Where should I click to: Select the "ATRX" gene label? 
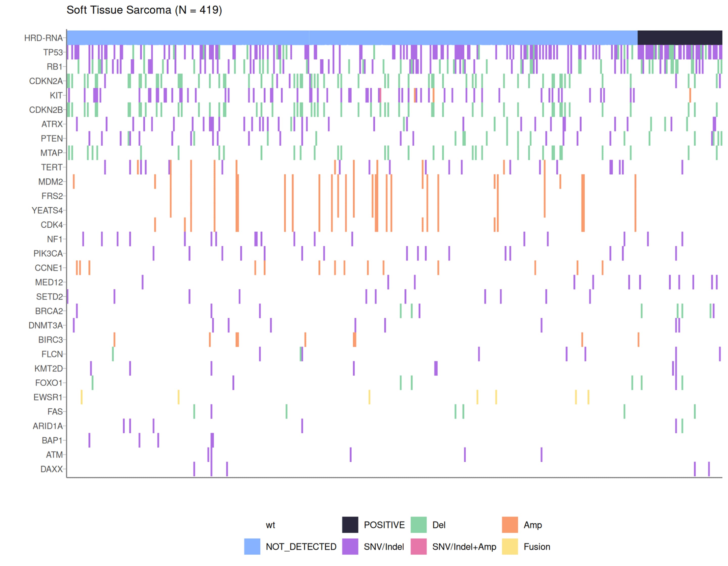pyautogui.click(x=52, y=124)
